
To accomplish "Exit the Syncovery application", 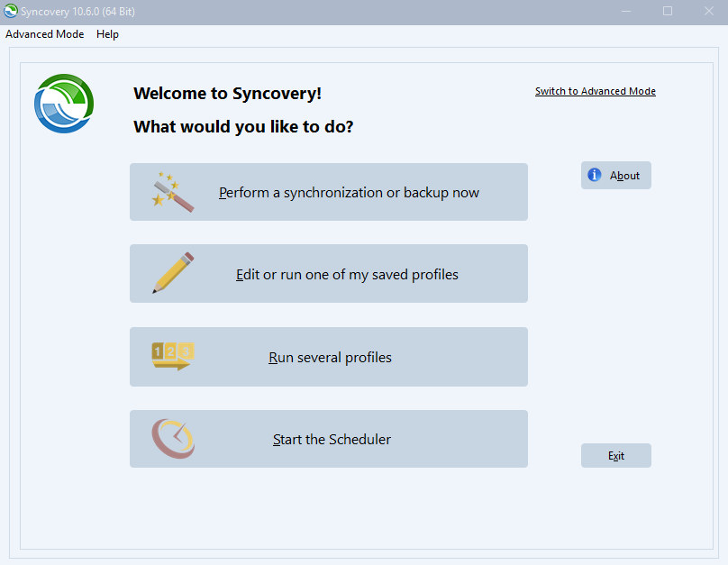I will click(x=616, y=455).
